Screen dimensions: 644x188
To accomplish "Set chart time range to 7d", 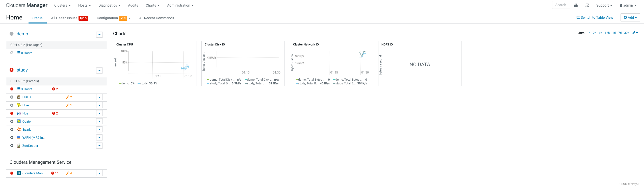I will 620,33.
